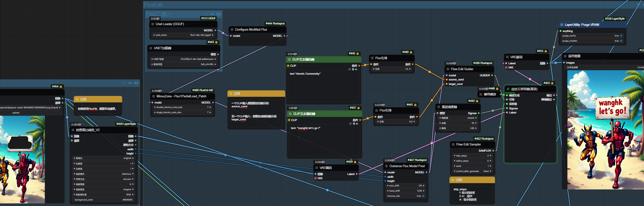The image size is (644, 206).
Task: Increase skip_steps with its right arrow
Action: point(490,156)
